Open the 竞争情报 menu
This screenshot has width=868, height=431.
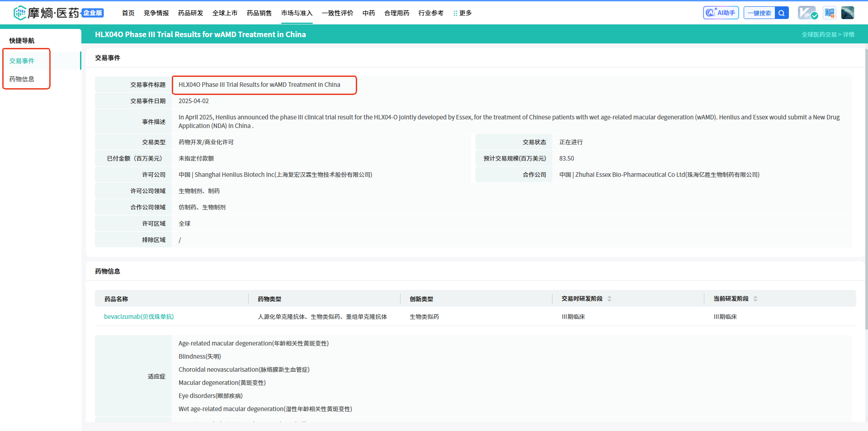click(x=156, y=13)
